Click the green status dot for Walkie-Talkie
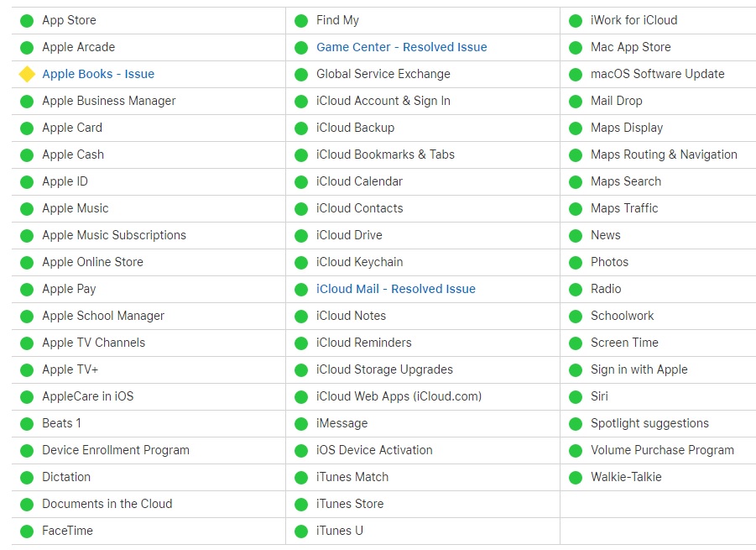This screenshot has width=756, height=550. point(576,478)
